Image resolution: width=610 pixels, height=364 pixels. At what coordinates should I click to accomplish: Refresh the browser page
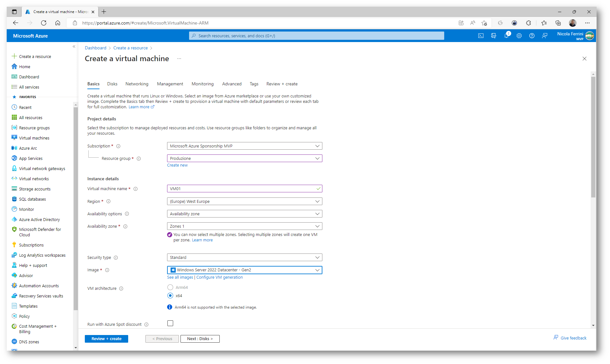click(44, 23)
